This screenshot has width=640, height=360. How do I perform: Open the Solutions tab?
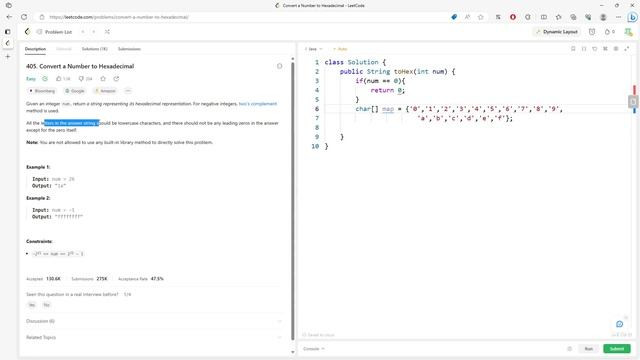(x=94, y=49)
